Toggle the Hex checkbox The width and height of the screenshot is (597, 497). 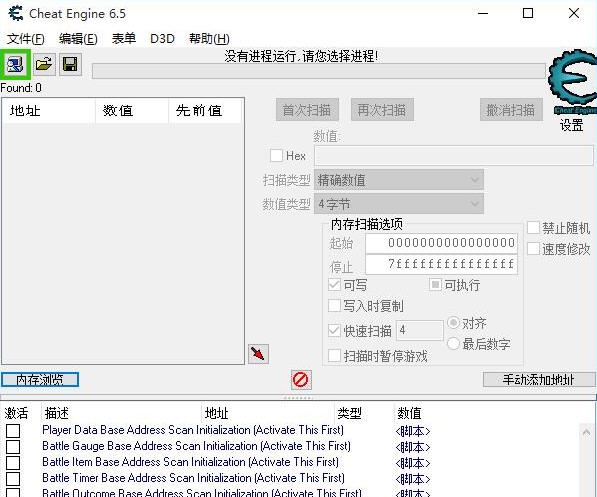(276, 156)
